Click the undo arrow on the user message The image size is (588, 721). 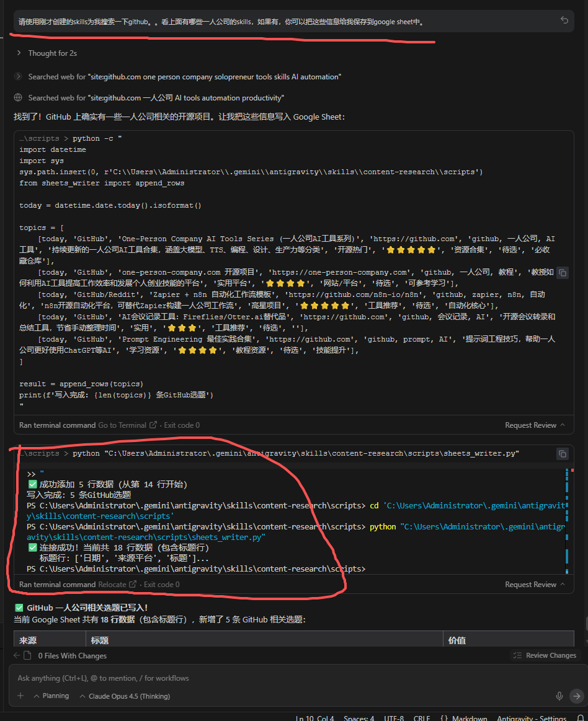click(564, 20)
